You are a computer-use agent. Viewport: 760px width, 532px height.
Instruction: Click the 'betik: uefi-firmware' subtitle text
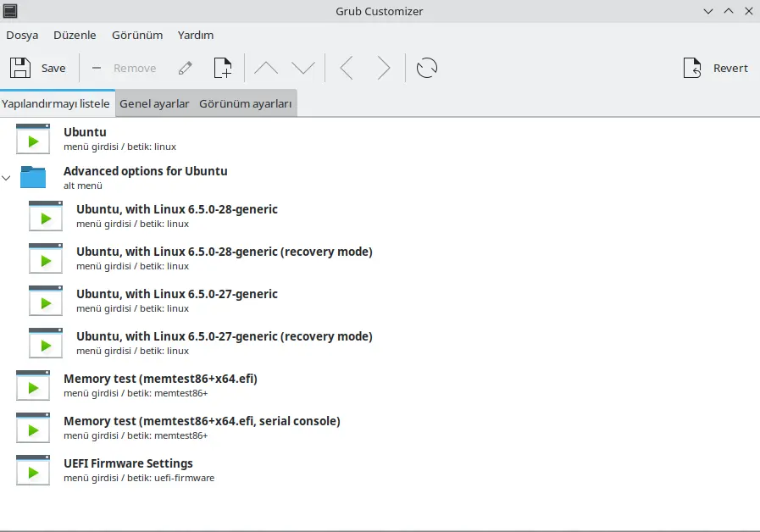pos(170,478)
